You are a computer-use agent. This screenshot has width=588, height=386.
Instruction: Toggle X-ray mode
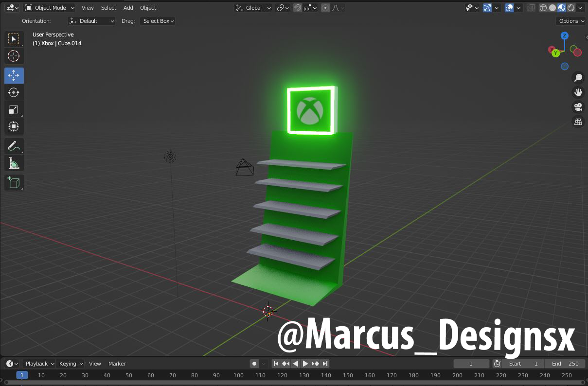[531, 8]
